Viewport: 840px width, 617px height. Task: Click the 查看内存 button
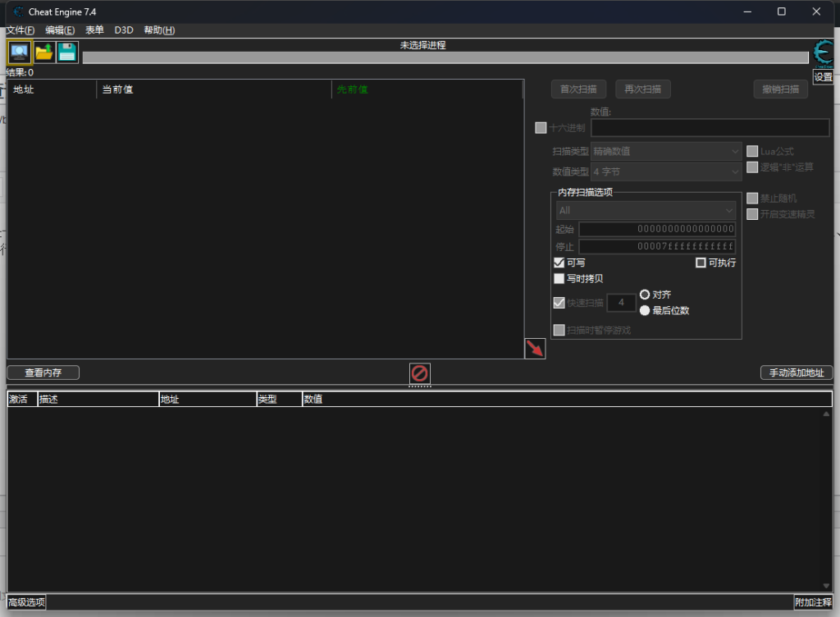(x=43, y=372)
